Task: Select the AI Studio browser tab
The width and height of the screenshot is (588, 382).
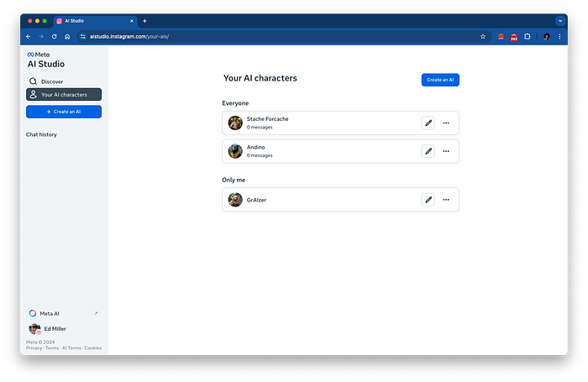Action: tap(96, 21)
